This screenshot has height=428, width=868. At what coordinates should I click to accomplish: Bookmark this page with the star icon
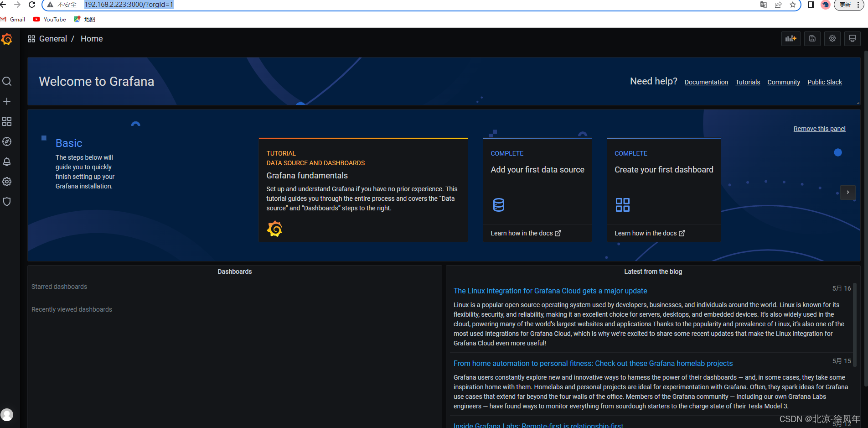point(793,5)
